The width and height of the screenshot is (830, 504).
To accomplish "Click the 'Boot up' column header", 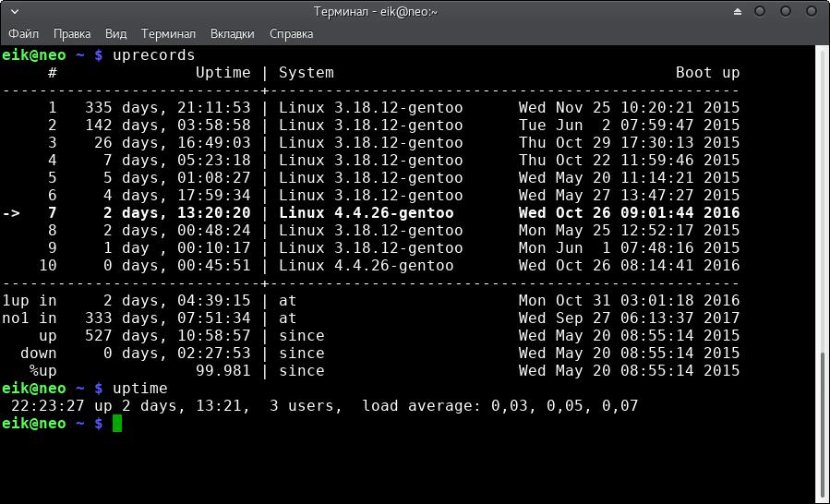I will pos(707,73).
